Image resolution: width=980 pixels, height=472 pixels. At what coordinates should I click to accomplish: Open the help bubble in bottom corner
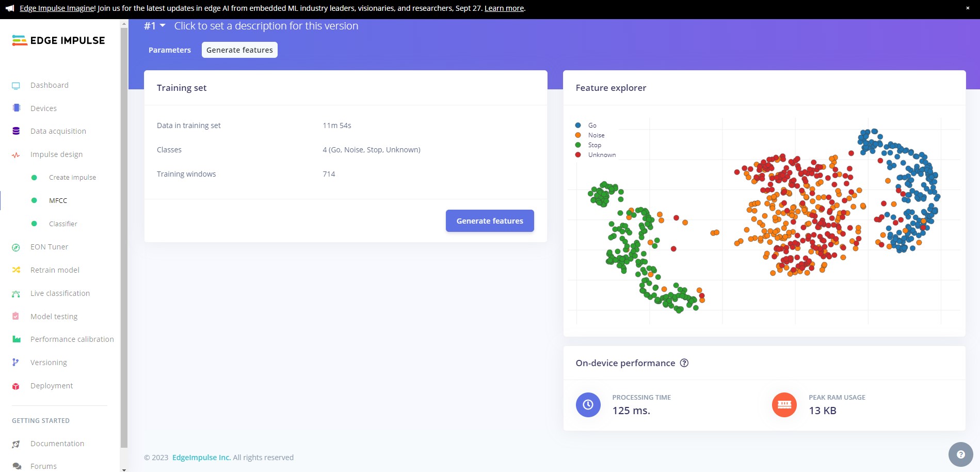960,454
